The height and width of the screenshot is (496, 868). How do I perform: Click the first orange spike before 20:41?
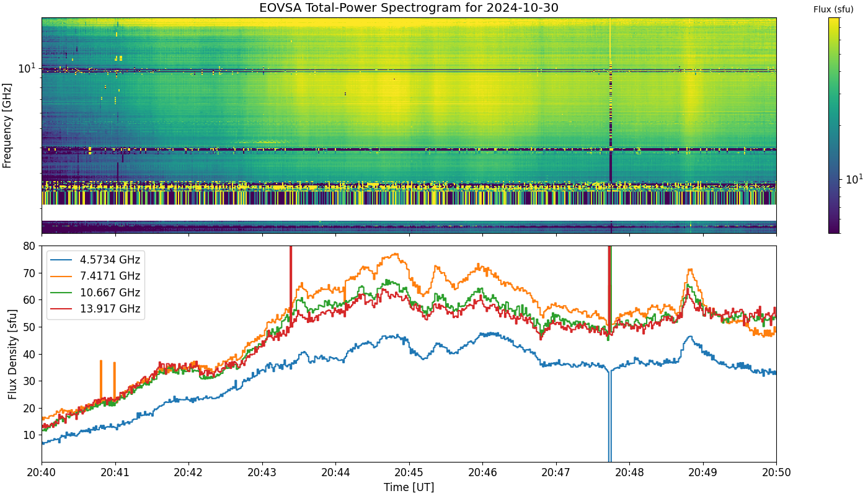pyautogui.click(x=101, y=379)
